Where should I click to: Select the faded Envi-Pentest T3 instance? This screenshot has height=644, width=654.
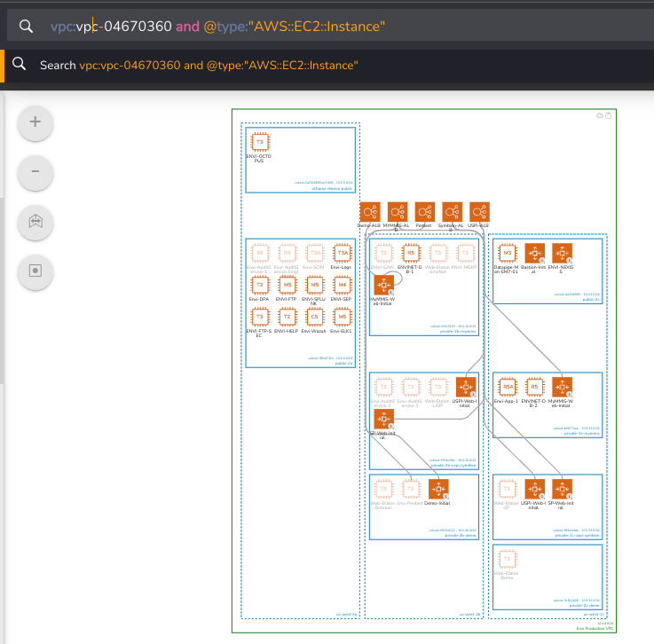pyautogui.click(x=411, y=489)
